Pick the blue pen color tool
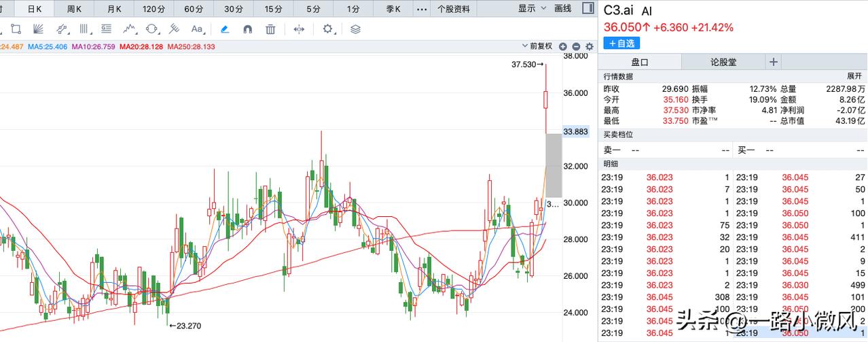 (225, 29)
